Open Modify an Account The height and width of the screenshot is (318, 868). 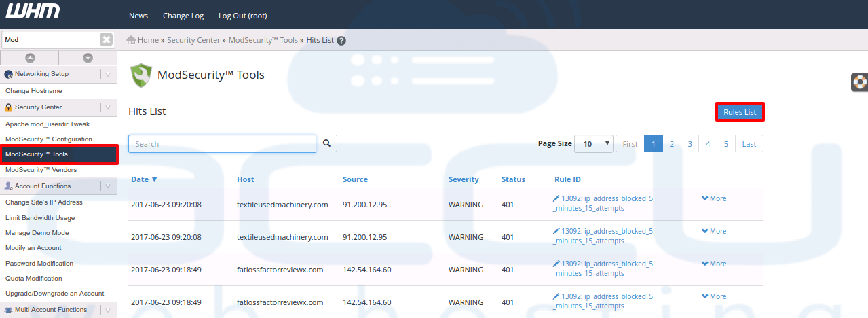(33, 248)
